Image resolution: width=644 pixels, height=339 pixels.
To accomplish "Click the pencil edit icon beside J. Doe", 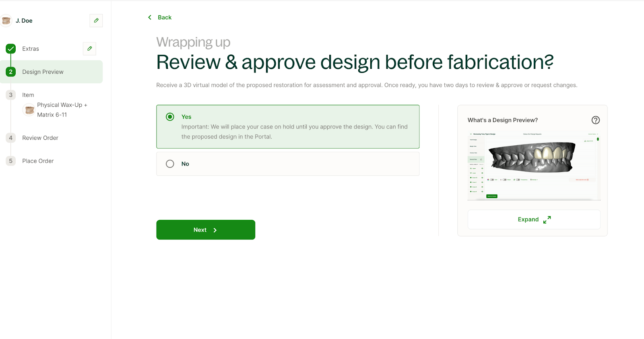I will click(x=96, y=21).
